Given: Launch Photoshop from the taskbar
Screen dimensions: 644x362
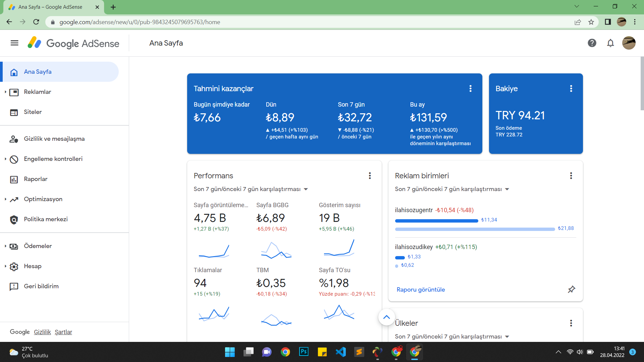Looking at the screenshot, I should coord(304,352).
